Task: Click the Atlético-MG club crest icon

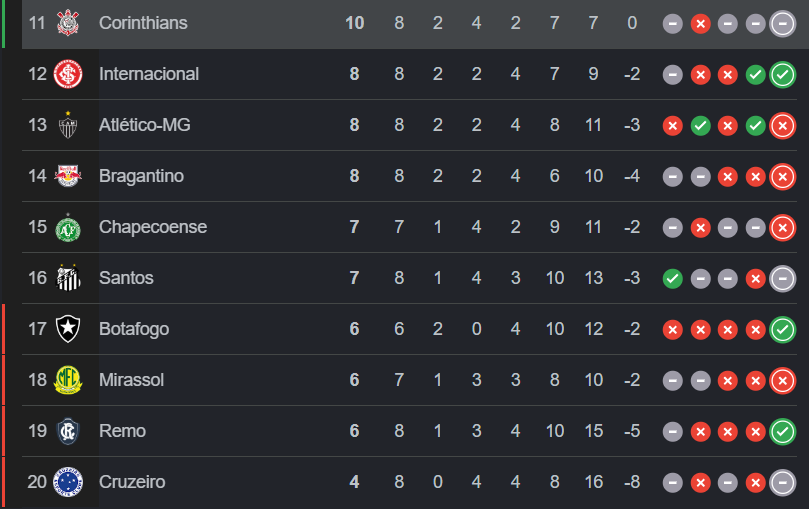Action: (x=68, y=125)
